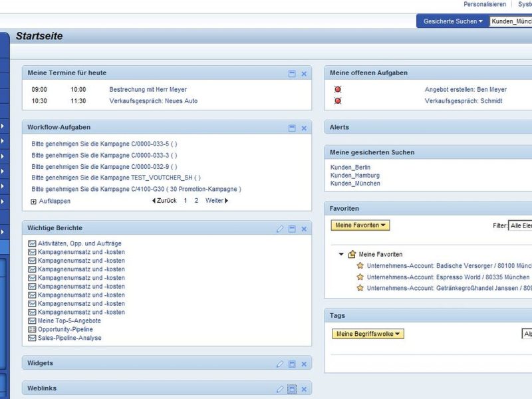532x399 pixels.
Task: Close the Workflow-Aufgaben panel
Action: coord(304,128)
